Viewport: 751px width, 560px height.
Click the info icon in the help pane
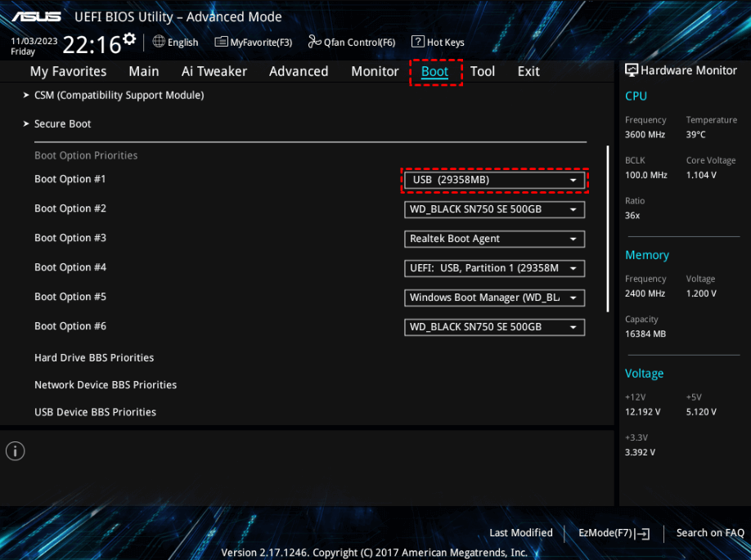[x=16, y=450]
